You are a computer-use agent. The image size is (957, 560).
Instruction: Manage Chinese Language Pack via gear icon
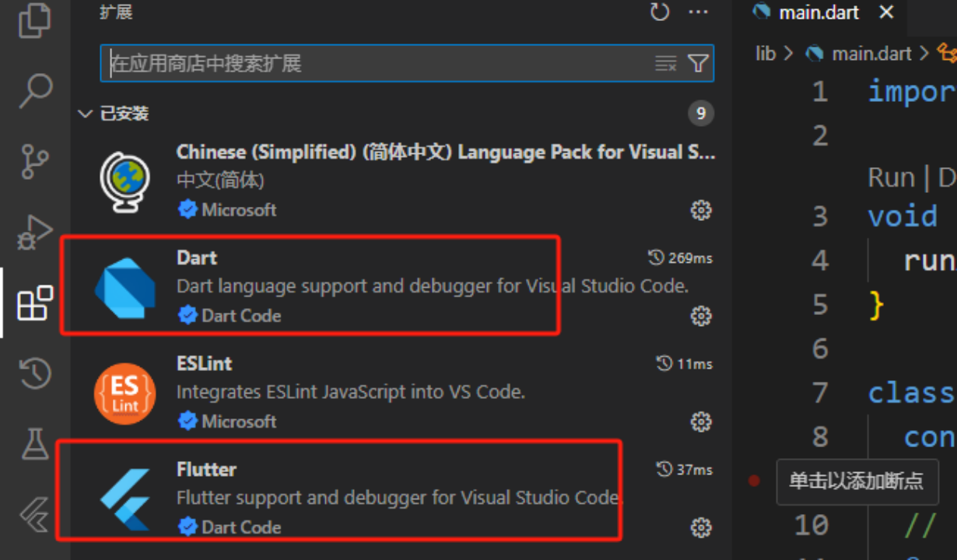click(701, 210)
